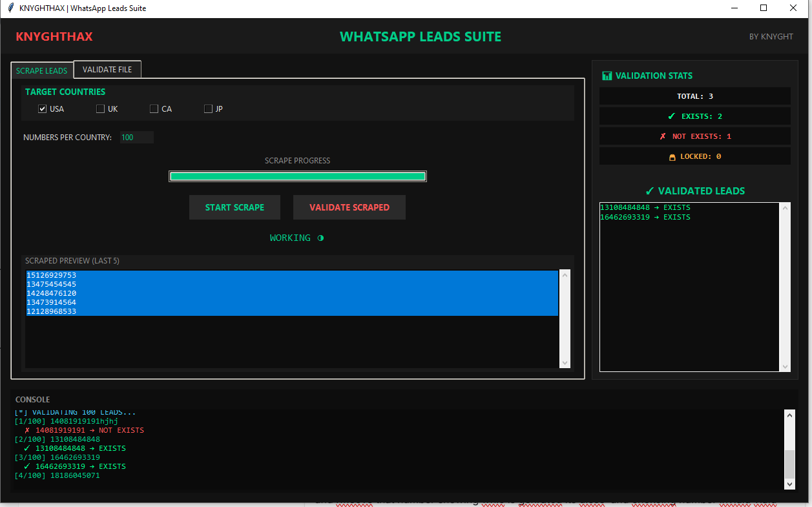Screen dimensions: 812x507
Task: Click the X icon beside NOT EXISTS stat
Action: click(x=663, y=136)
